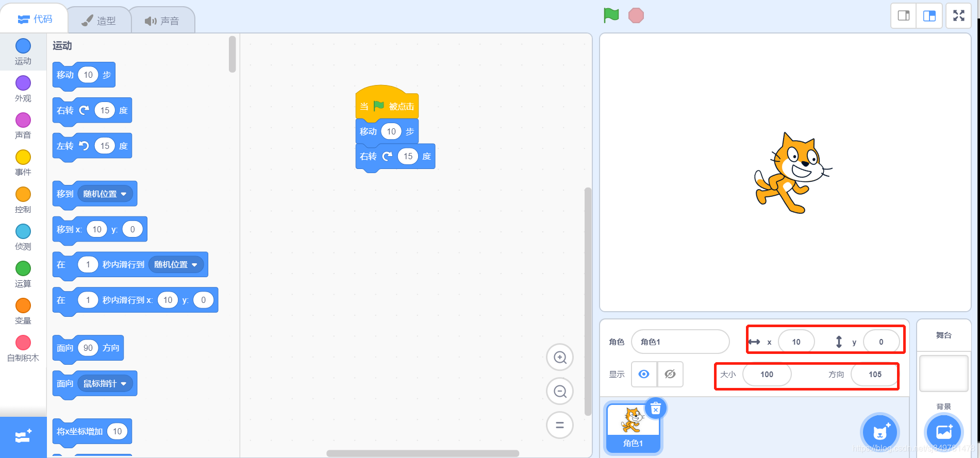Viewport: 980px width, 458px height.
Task: Edit the sprite name field 角色1
Action: [x=680, y=342]
